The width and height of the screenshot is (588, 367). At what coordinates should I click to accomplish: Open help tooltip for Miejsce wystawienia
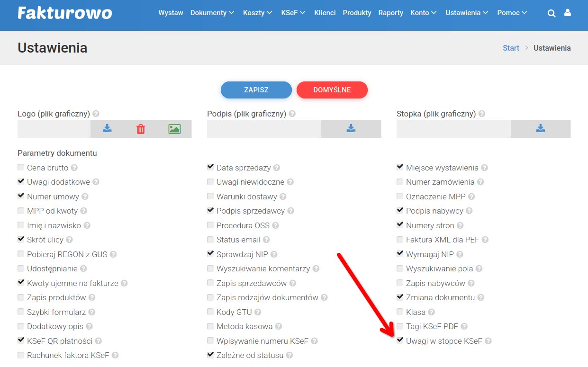pyautogui.click(x=485, y=168)
